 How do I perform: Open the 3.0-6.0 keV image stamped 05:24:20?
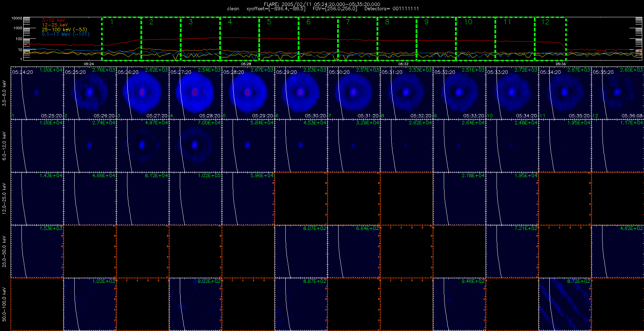(37, 93)
